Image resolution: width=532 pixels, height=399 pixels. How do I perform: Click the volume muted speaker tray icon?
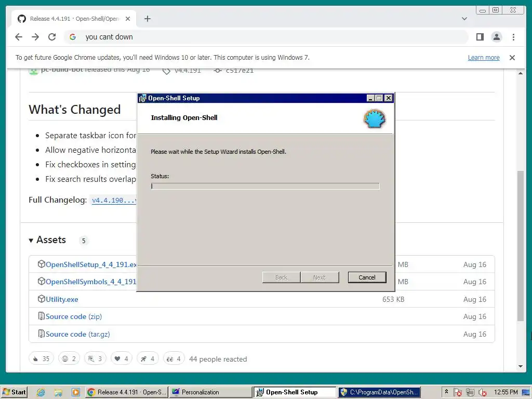[x=482, y=393]
